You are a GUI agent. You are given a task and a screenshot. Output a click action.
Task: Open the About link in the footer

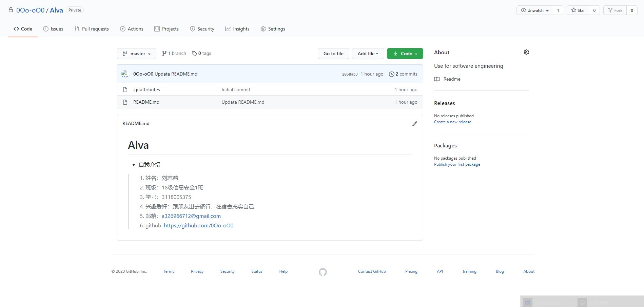[x=529, y=271]
